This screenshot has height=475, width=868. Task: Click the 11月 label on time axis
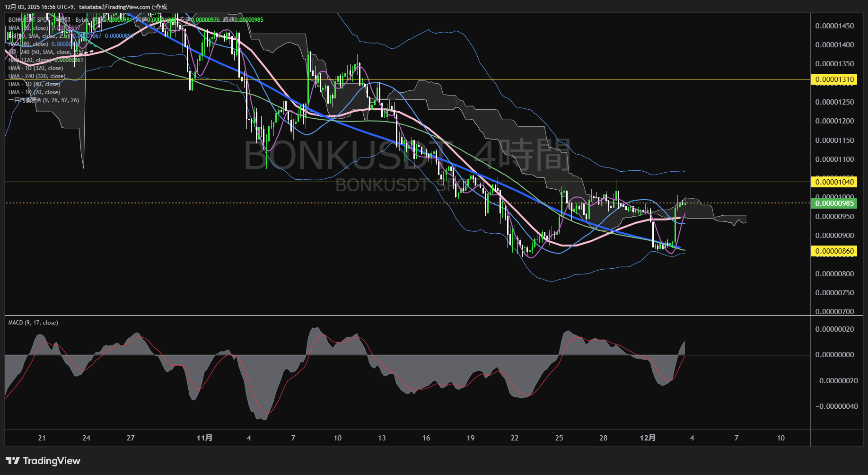coord(204,438)
